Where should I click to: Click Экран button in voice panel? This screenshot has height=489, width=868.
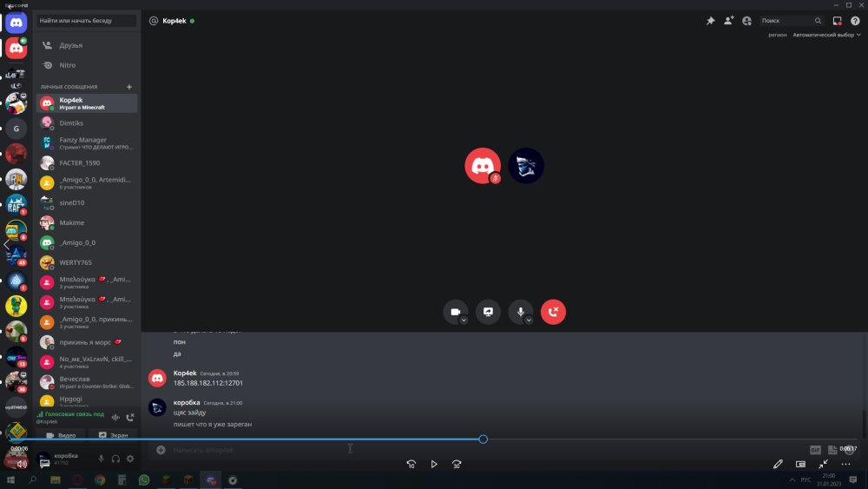[x=113, y=435]
